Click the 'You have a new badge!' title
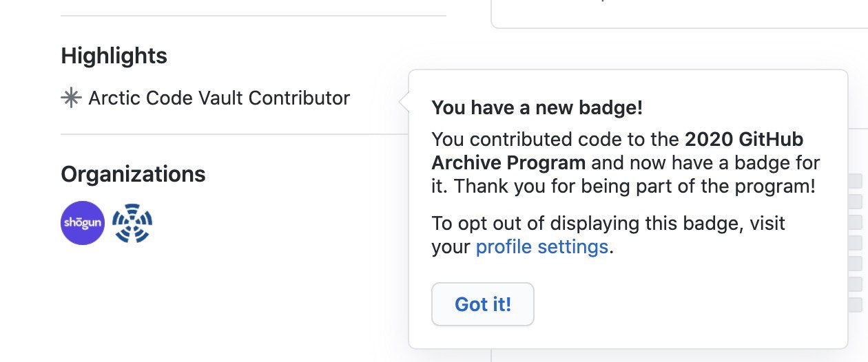Image resolution: width=868 pixels, height=362 pixels. click(x=537, y=108)
